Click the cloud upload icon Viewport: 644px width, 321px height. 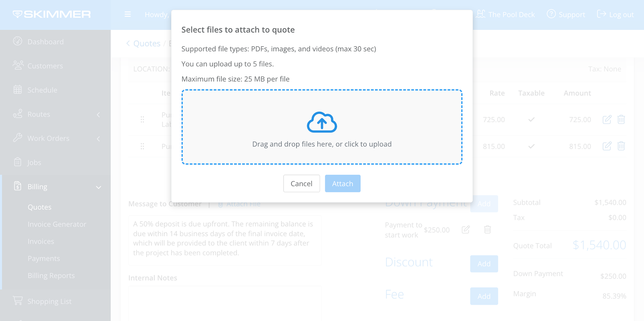(322, 122)
